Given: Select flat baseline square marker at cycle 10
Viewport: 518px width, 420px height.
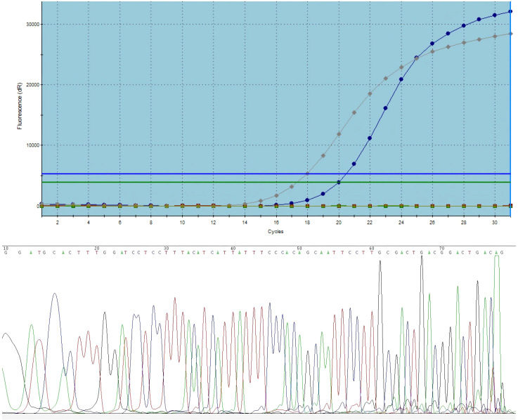Looking at the screenshot, I should 182,206.
